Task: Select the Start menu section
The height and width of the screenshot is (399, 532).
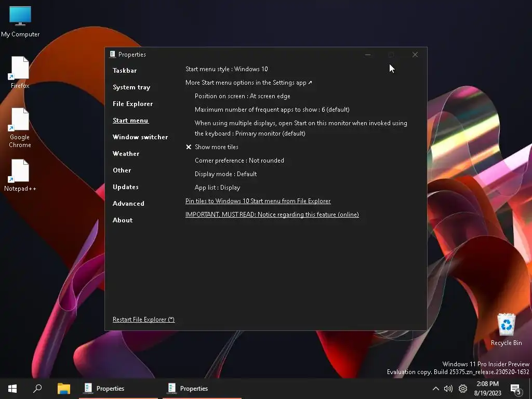Action: click(130, 121)
